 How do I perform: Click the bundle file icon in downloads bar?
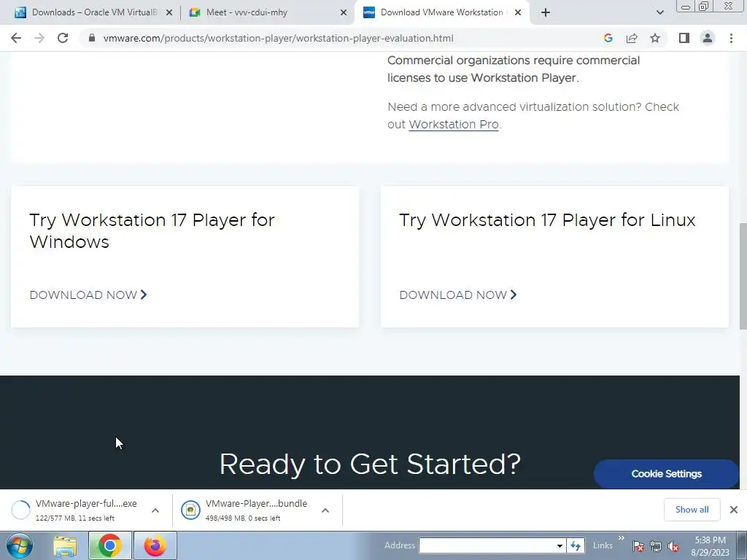190,510
